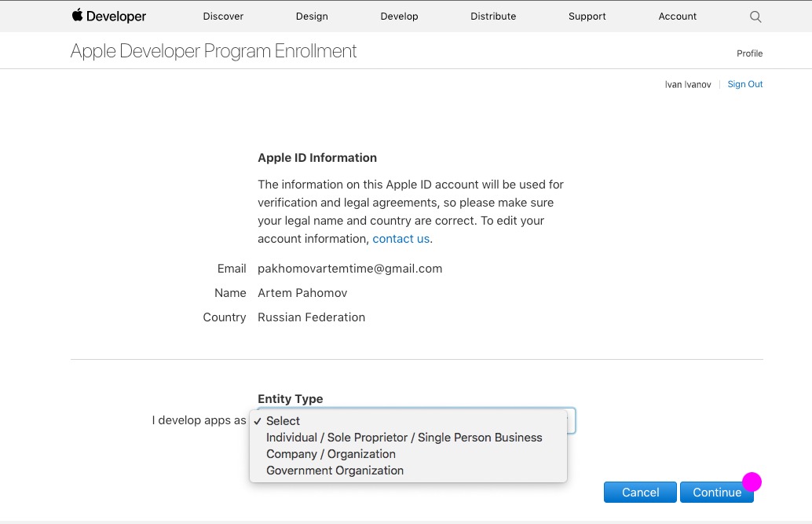Open the contact us link
Image resolution: width=812 pixels, height=524 pixels.
click(401, 238)
